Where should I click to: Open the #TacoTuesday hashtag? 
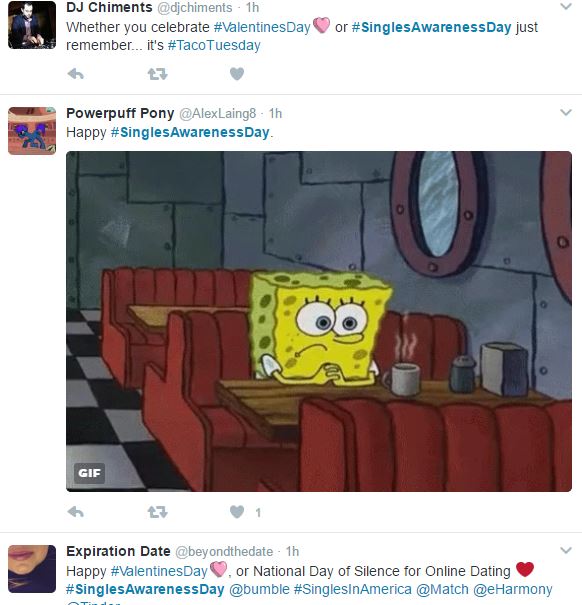214,45
